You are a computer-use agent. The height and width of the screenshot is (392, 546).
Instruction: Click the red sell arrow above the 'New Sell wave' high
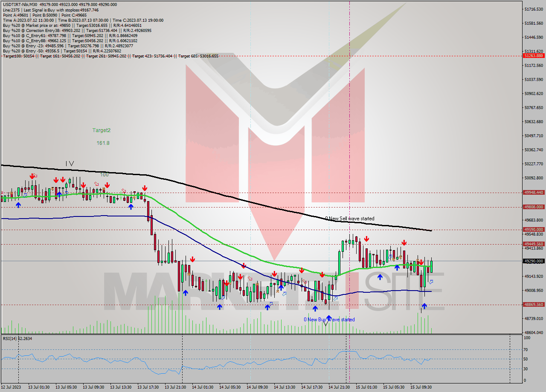[366, 239]
